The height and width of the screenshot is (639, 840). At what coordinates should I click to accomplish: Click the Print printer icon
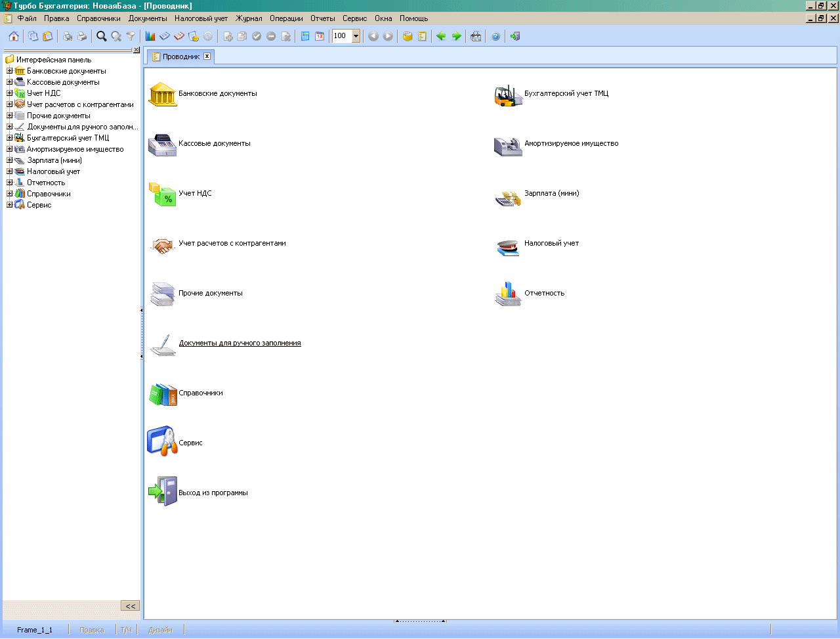(x=81, y=36)
